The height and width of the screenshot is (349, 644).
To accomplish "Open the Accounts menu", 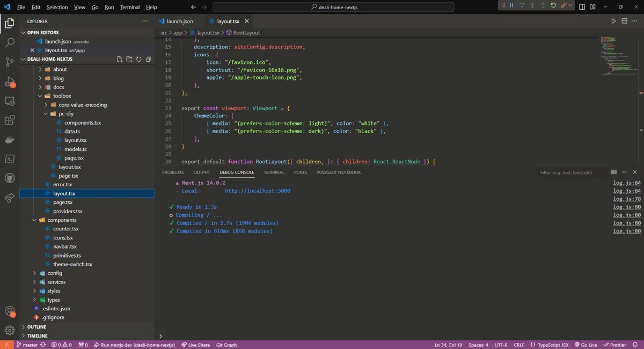I will 10,311.
